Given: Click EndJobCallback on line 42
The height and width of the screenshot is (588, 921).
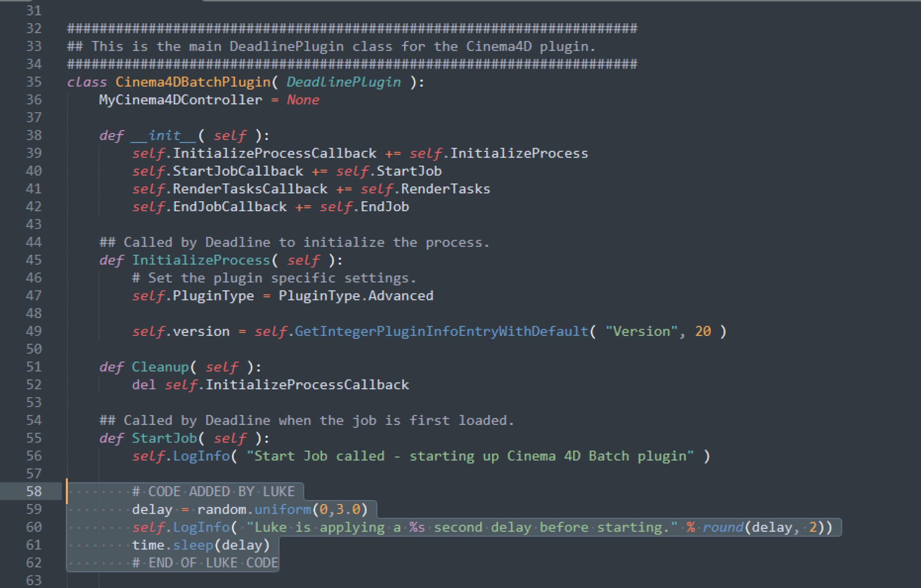Looking at the screenshot, I should 229,207.
